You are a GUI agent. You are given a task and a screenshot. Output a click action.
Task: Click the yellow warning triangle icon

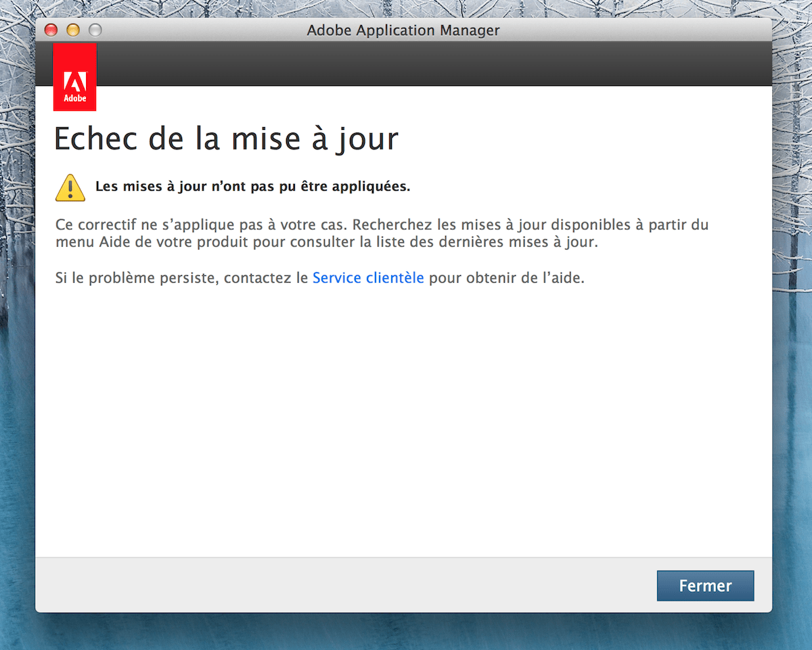[x=70, y=187]
